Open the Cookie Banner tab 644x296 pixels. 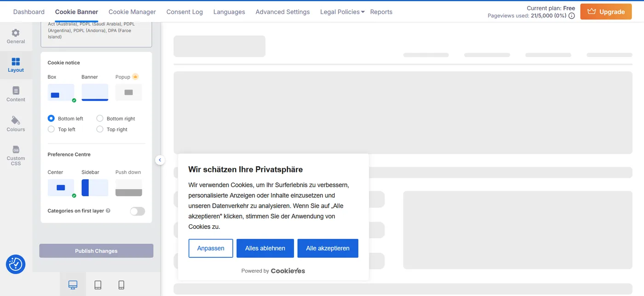[77, 12]
